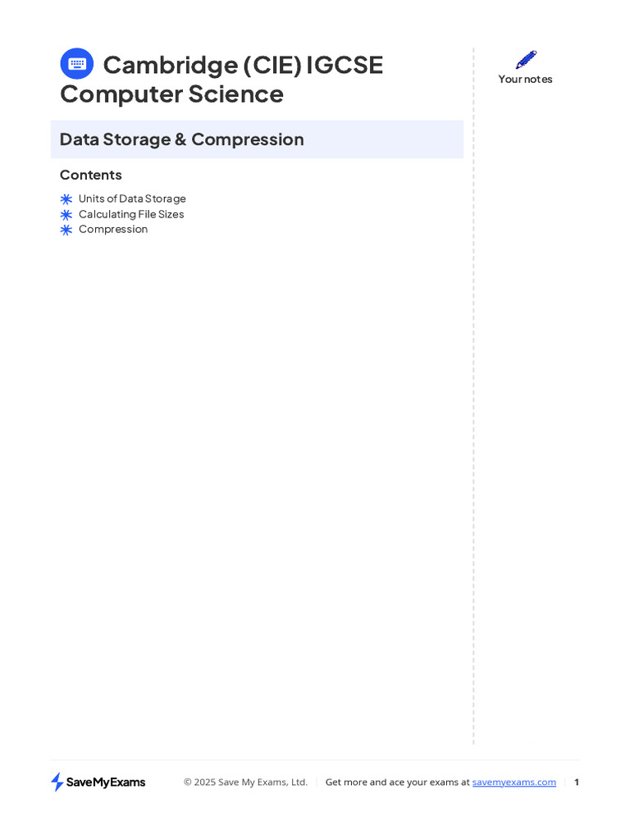Screen dimensions: 630x840
Task: Click the asterisk bullet beside Units of Data Storage
Action: pos(66,199)
